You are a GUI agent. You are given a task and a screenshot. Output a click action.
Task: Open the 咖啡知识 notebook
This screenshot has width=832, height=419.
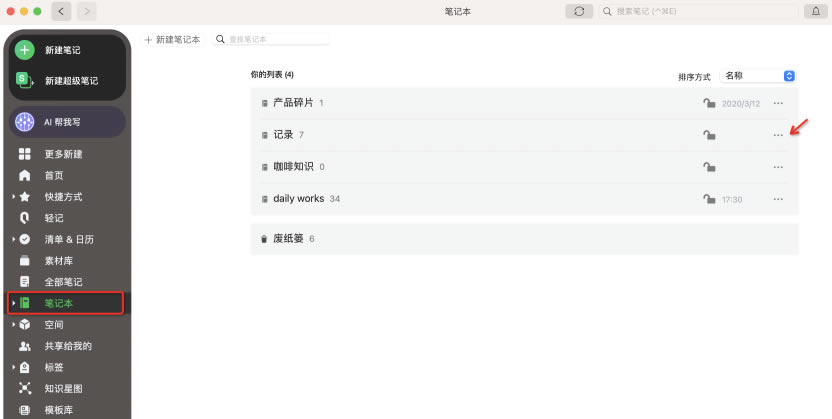[x=524, y=167]
